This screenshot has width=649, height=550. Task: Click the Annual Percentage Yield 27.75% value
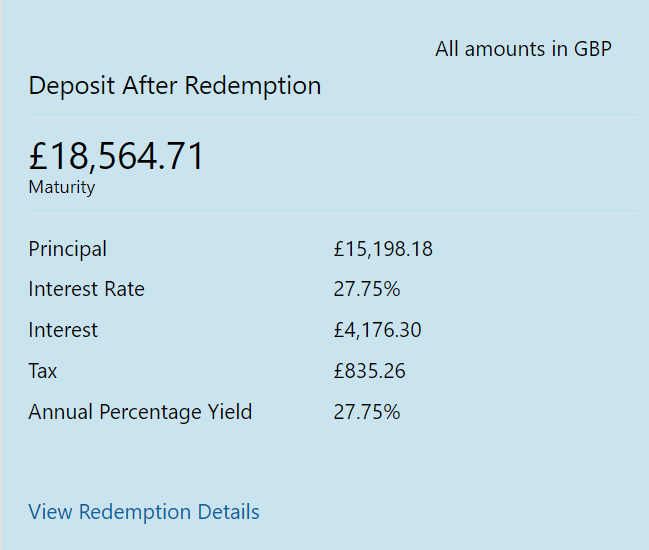click(367, 412)
